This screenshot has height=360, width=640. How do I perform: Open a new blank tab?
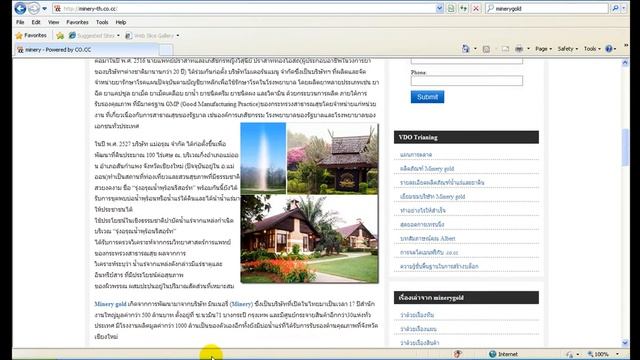coord(165,50)
